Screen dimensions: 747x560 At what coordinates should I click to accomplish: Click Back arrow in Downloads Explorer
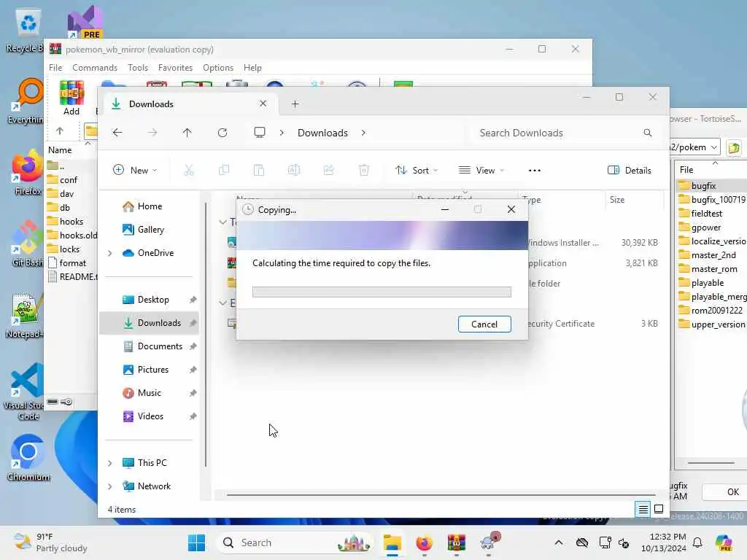(117, 133)
